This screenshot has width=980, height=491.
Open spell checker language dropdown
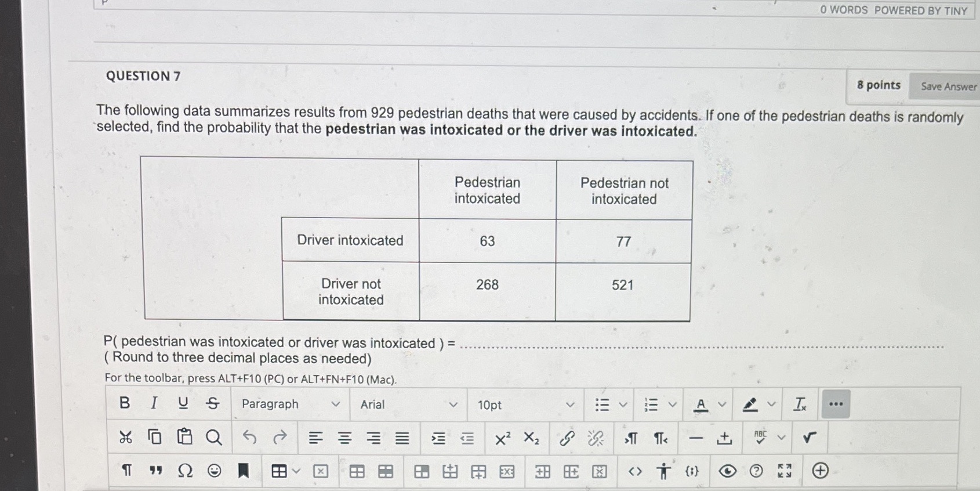[x=781, y=438]
